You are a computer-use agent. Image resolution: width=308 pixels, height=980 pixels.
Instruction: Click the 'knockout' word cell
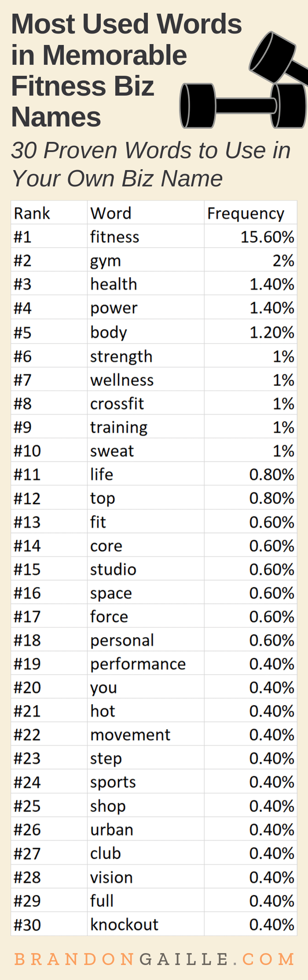[x=124, y=924]
